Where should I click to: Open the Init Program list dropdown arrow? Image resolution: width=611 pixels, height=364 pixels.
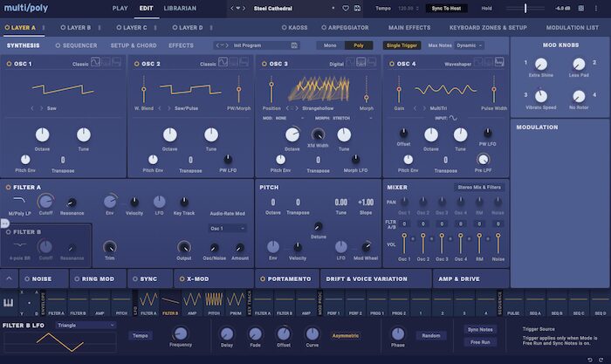click(222, 45)
